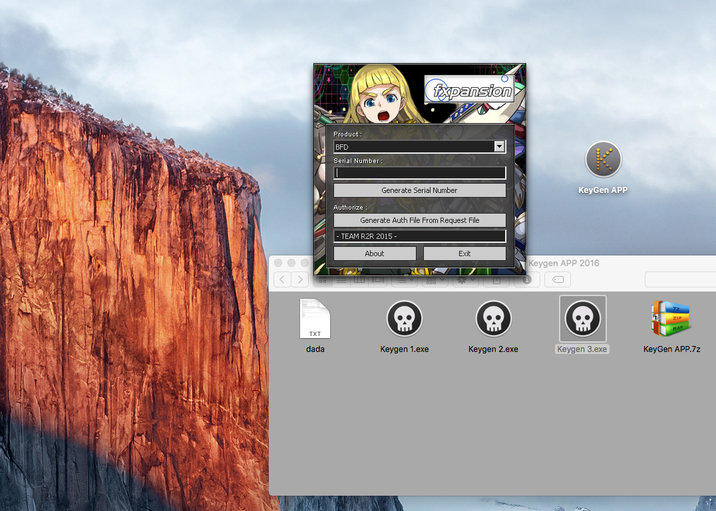Image resolution: width=716 pixels, height=511 pixels.
Task: Open the About dialog in keygen
Action: [x=374, y=253]
